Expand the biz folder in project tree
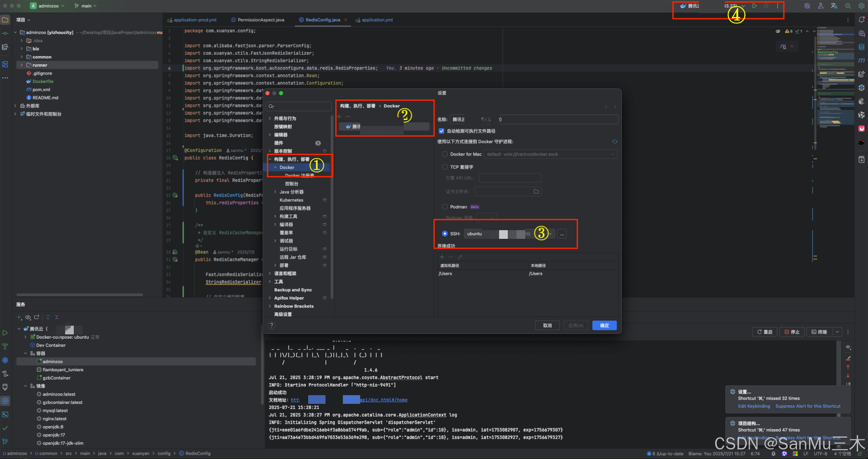 [x=22, y=49]
